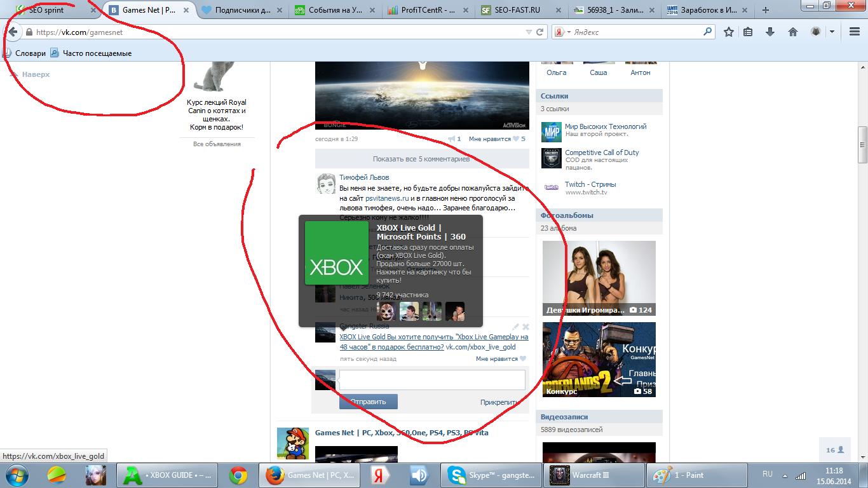The height and width of the screenshot is (488, 868).
Task: Open the Yandex icon in the taskbar
Action: click(x=381, y=475)
